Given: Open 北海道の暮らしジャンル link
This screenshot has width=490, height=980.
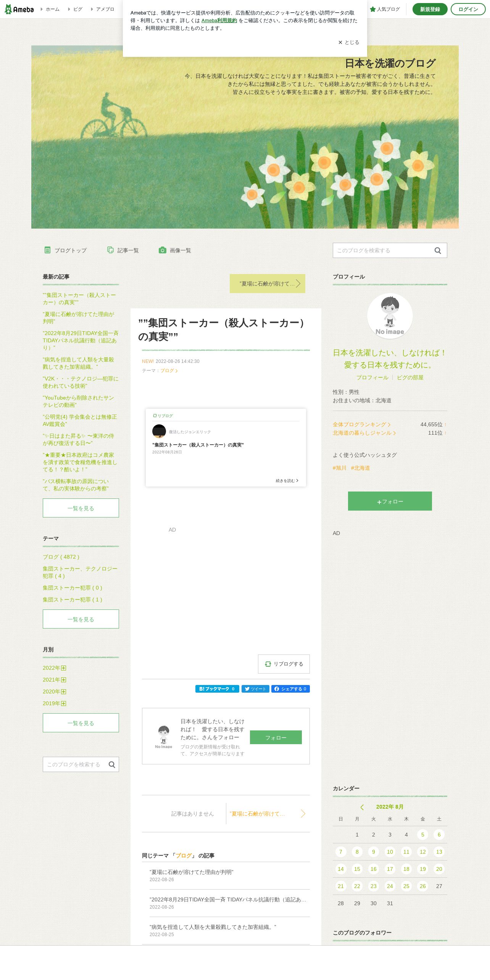Looking at the screenshot, I should tap(364, 433).
